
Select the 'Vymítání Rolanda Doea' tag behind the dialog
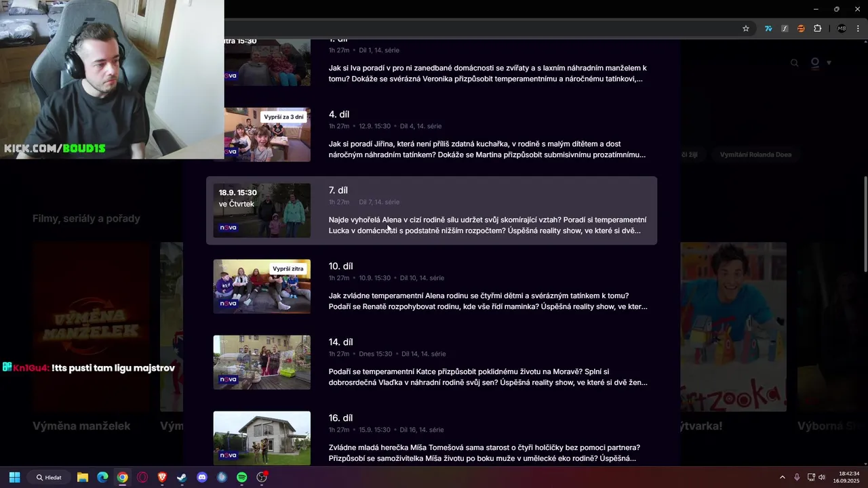[x=755, y=155]
